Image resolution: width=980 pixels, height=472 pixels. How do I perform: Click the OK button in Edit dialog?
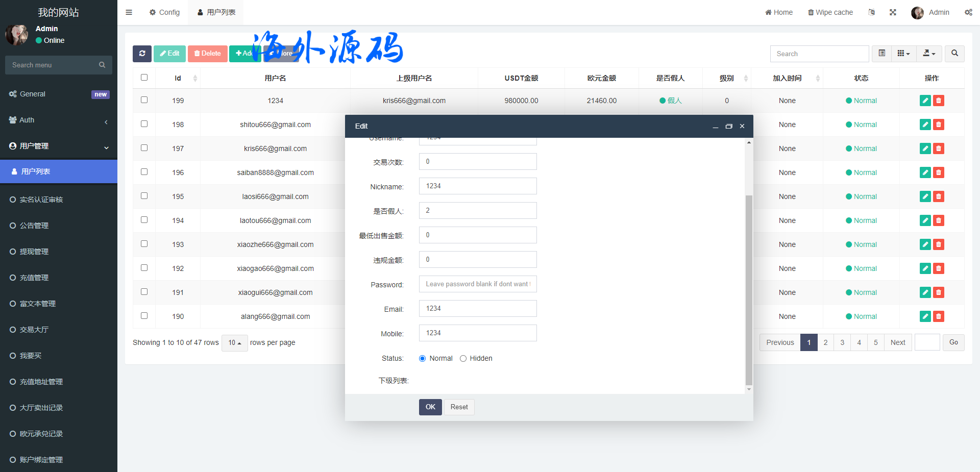(x=430, y=407)
